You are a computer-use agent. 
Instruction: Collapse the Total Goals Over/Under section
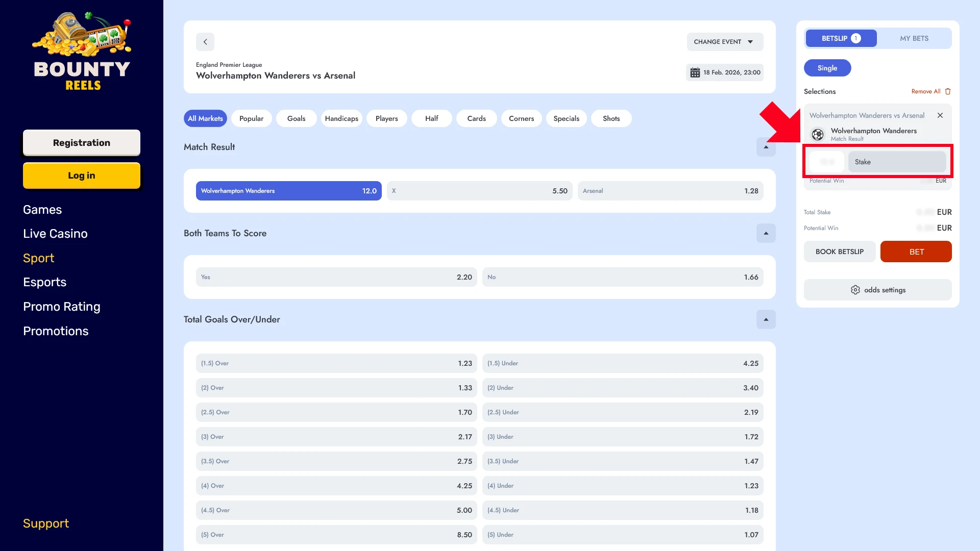[x=766, y=319]
